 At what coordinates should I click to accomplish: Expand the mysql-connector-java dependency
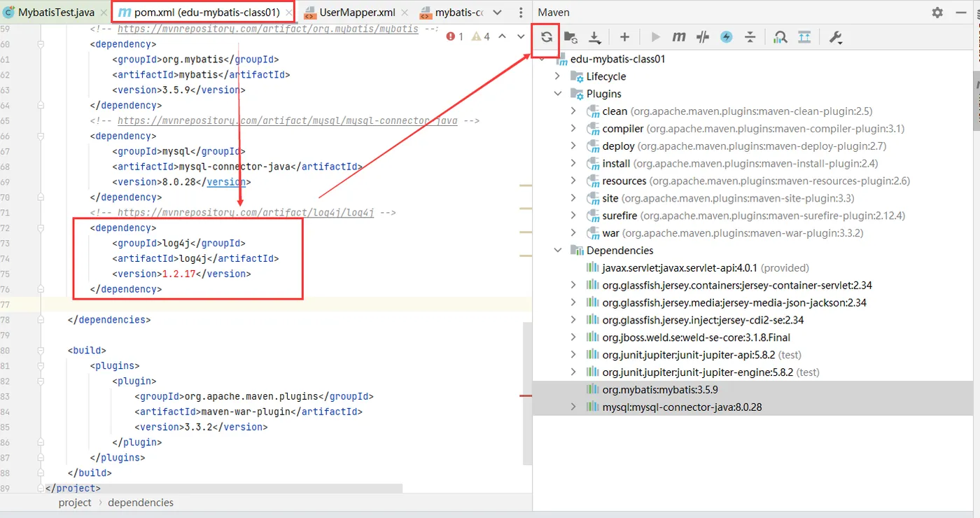pos(573,407)
